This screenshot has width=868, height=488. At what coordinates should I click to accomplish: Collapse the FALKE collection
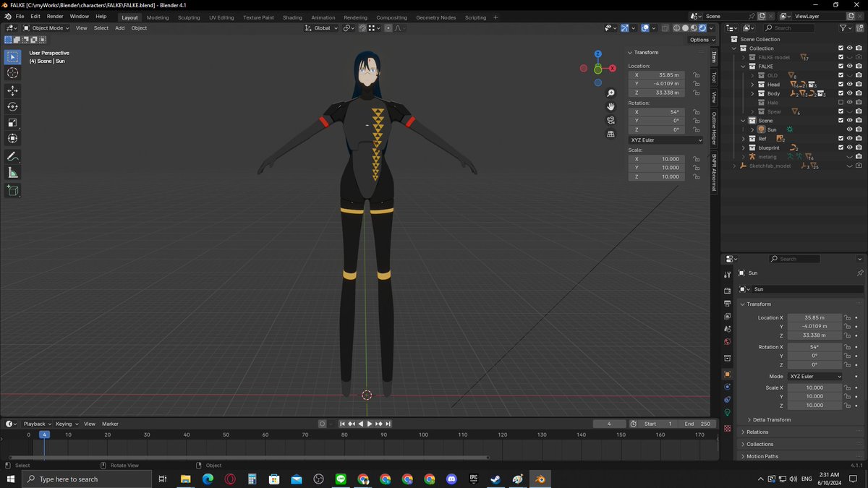743,67
